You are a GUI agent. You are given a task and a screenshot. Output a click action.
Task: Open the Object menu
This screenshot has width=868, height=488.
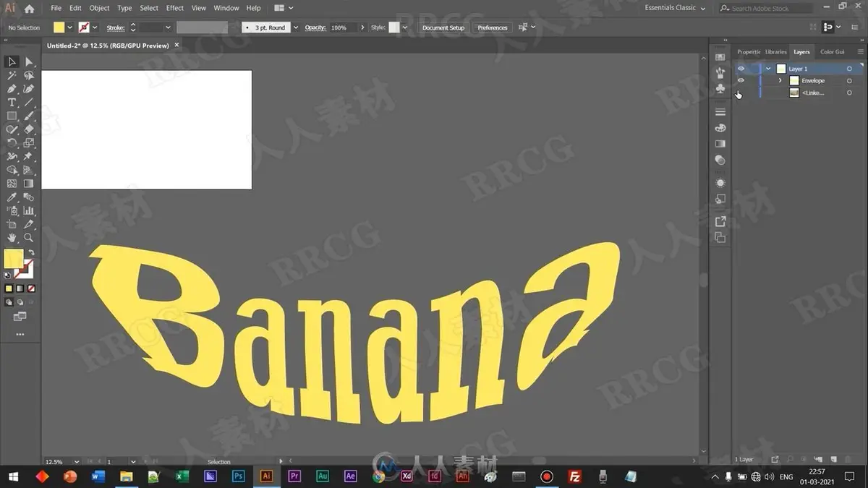(x=99, y=8)
